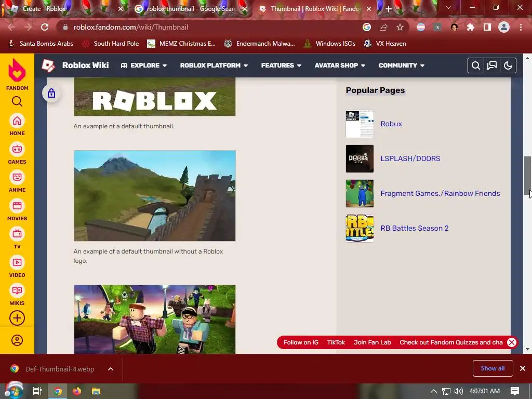Open Chrome profile avatar
532x399 pixels.
[504, 27]
